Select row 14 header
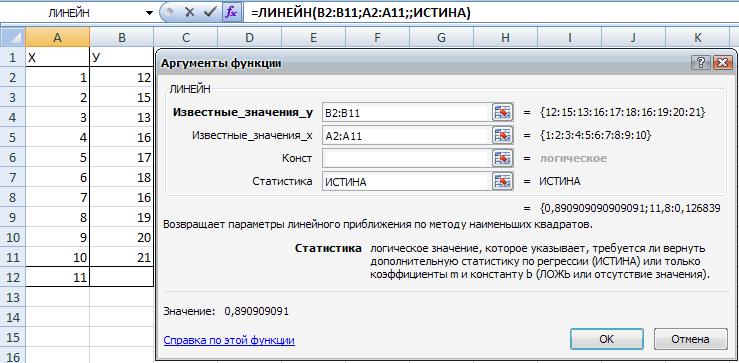739x363 pixels. [x=12, y=317]
